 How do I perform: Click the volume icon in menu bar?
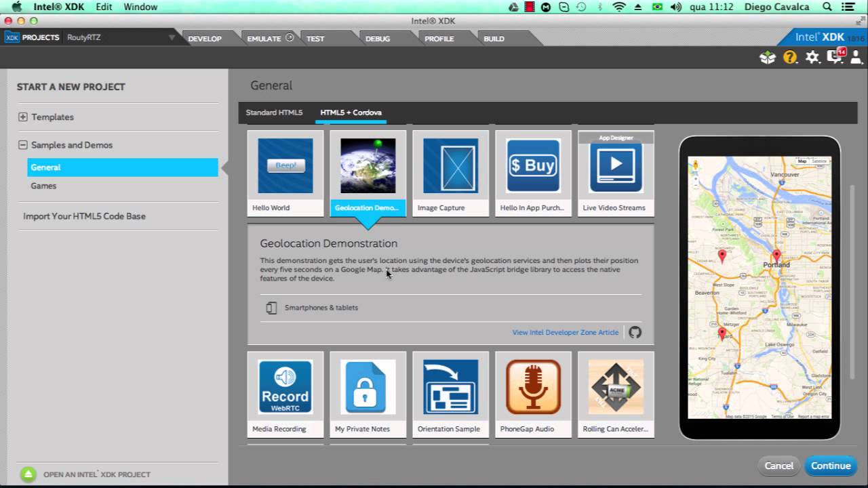tap(676, 7)
